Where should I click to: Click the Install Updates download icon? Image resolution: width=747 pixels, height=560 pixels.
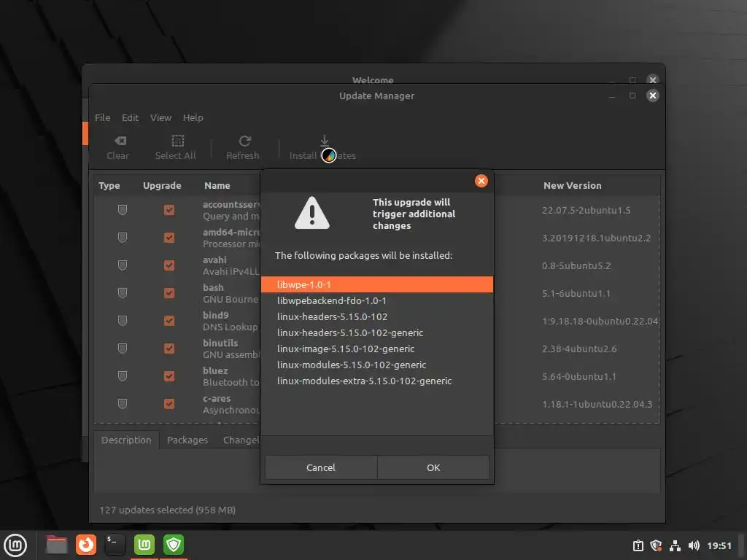325,141
